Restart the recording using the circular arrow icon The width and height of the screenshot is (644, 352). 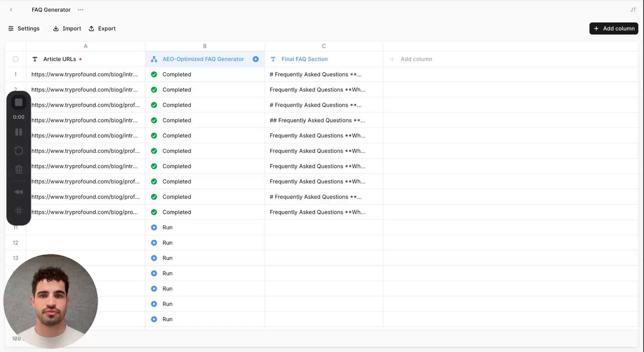click(x=19, y=150)
